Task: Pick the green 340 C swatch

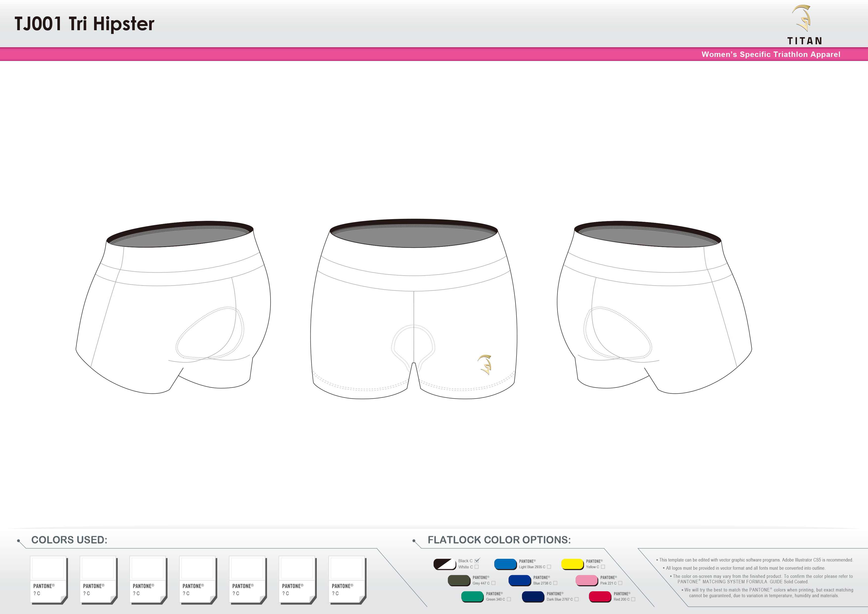Action: [472, 597]
